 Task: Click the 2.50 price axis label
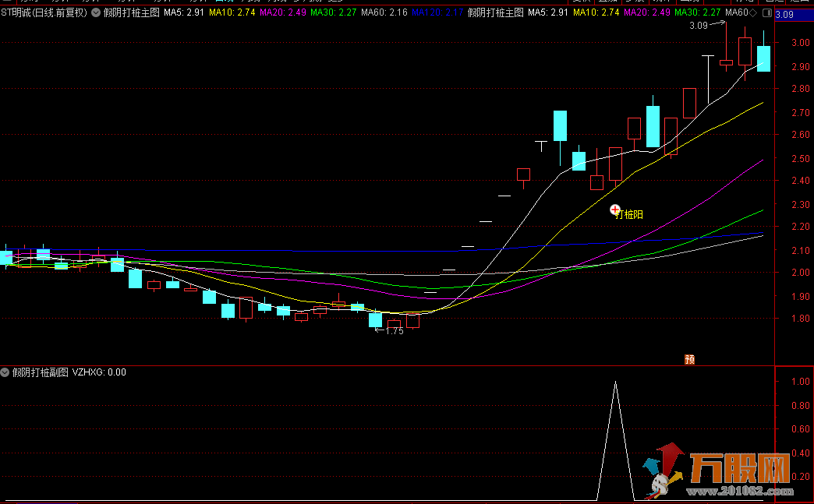click(x=801, y=159)
